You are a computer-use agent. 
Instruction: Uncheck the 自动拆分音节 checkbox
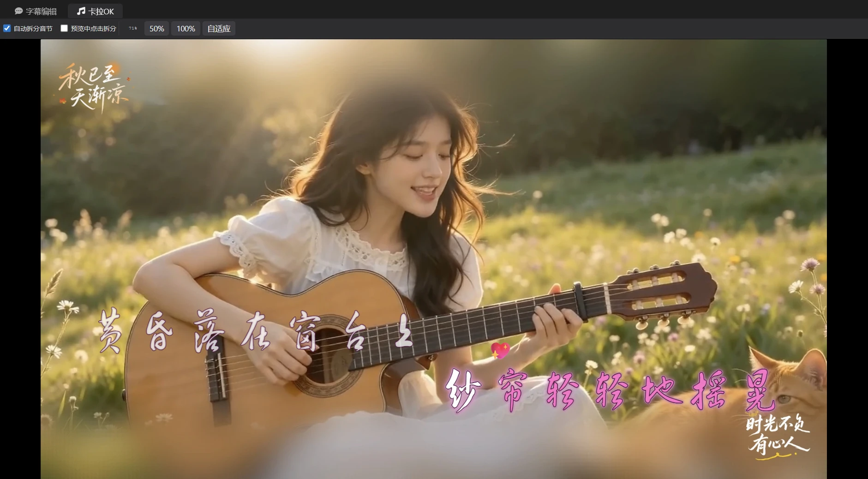click(7, 29)
